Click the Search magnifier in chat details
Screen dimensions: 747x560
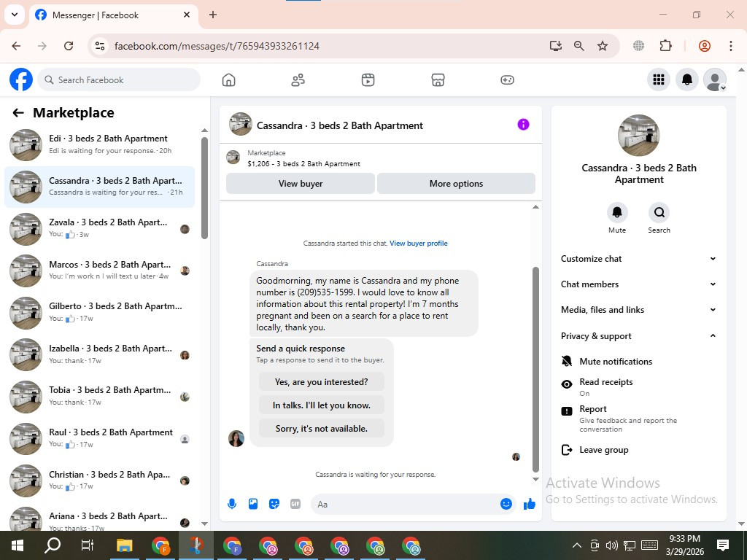(x=659, y=212)
